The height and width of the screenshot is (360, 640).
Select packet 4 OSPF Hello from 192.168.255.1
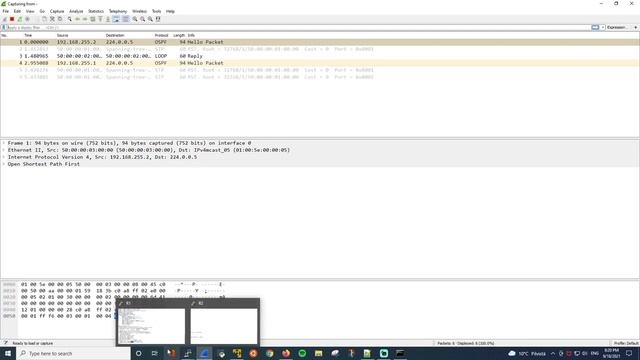(x=320, y=63)
